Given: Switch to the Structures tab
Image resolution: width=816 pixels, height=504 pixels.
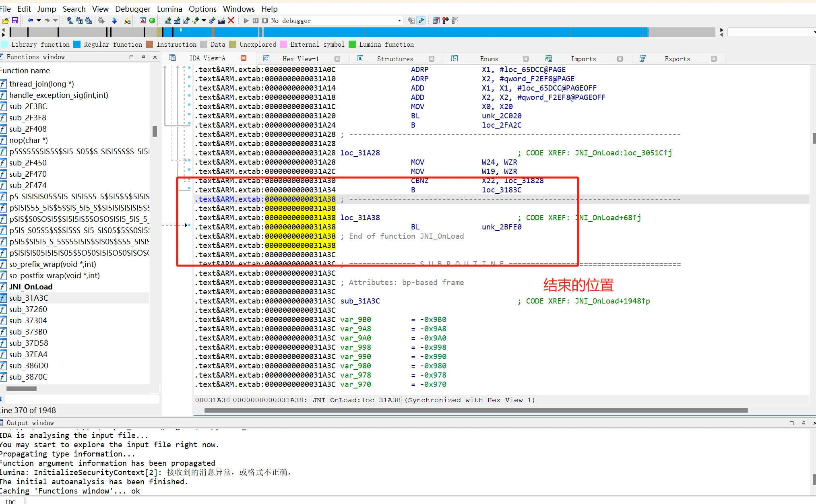Looking at the screenshot, I should pyautogui.click(x=395, y=59).
